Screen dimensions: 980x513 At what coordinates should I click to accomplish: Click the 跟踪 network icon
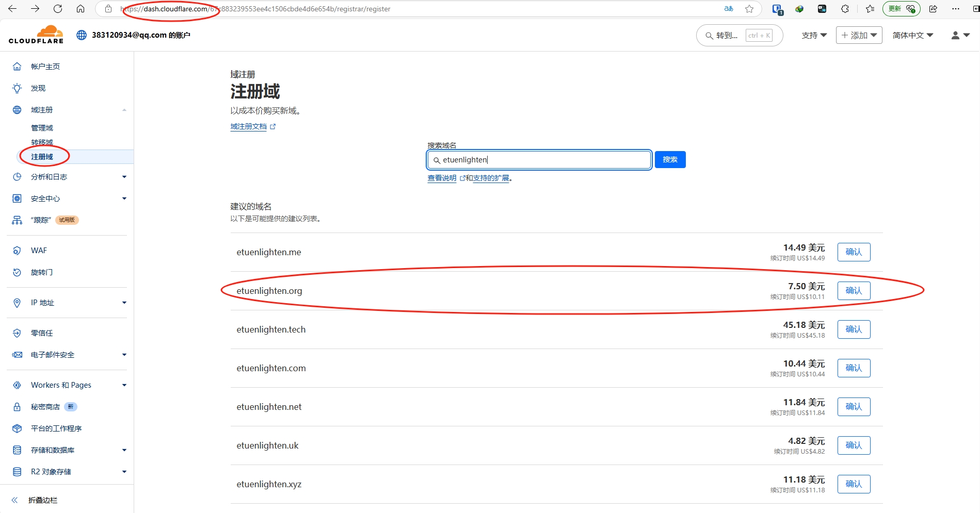[x=17, y=220]
